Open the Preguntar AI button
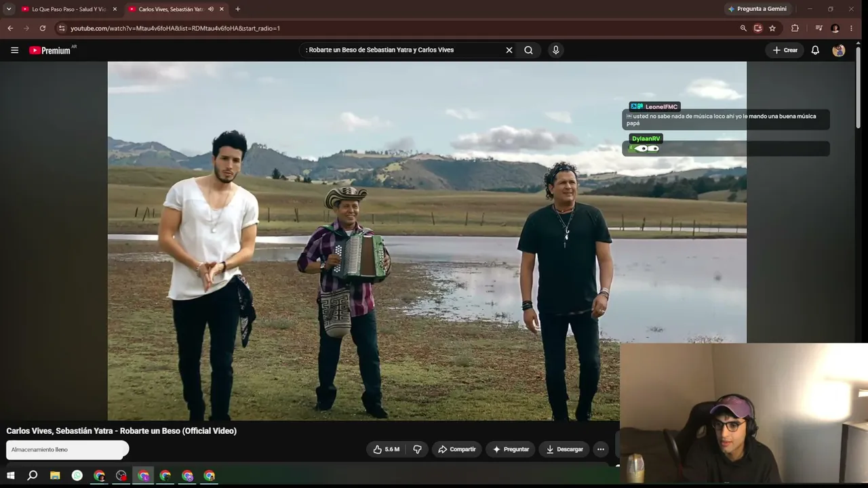This screenshot has width=868, height=488. [510, 449]
